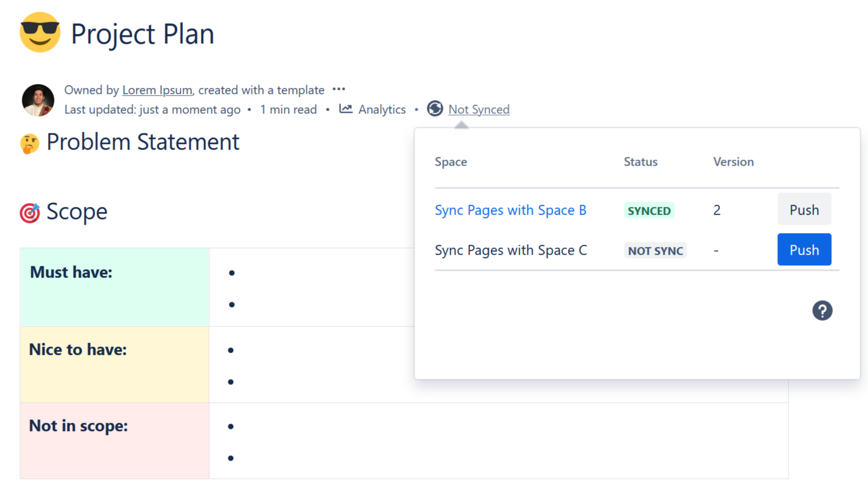The height and width of the screenshot is (494, 868).
Task: Open Sync Pages with Space B link
Action: coord(510,210)
